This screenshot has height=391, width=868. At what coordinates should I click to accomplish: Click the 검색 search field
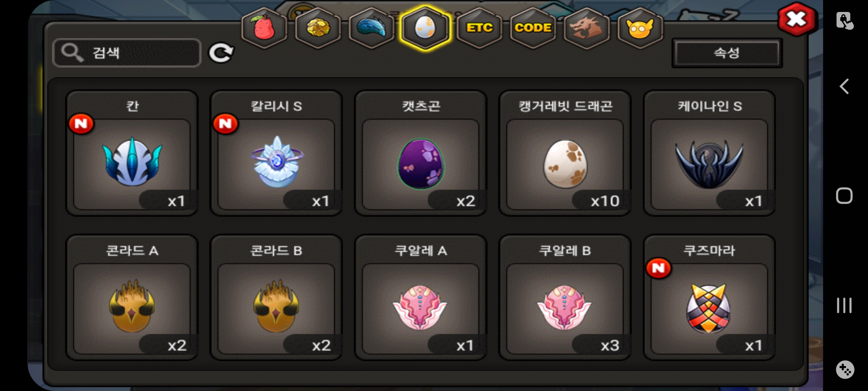(127, 53)
